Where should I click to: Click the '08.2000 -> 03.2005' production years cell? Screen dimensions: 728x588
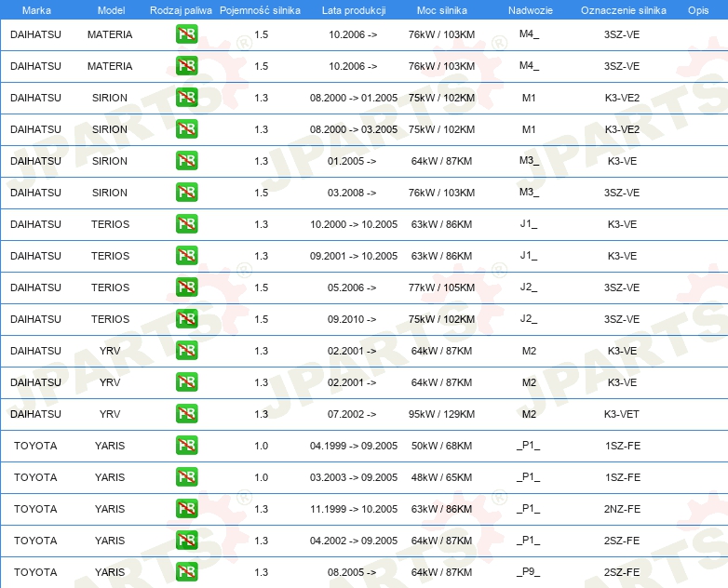[354, 129]
